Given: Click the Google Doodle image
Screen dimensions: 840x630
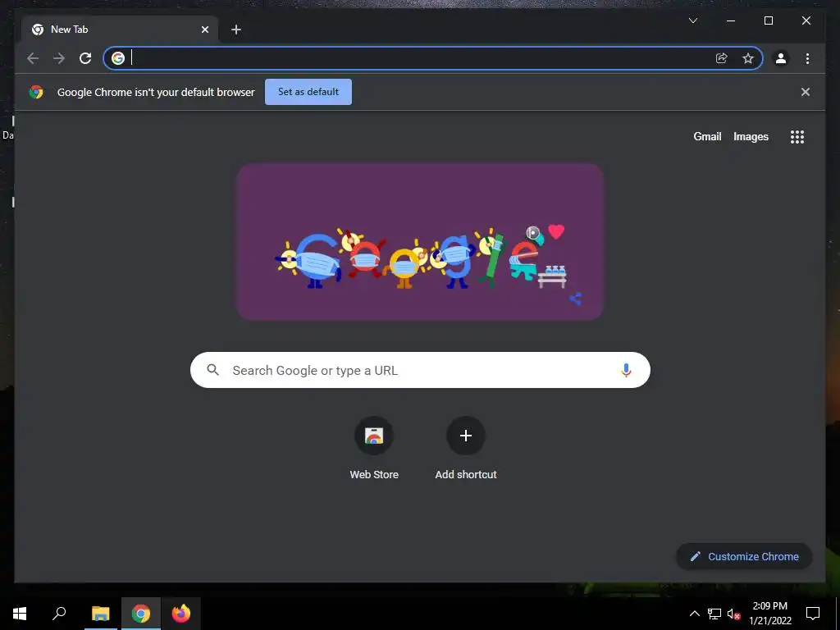Looking at the screenshot, I should (x=420, y=242).
